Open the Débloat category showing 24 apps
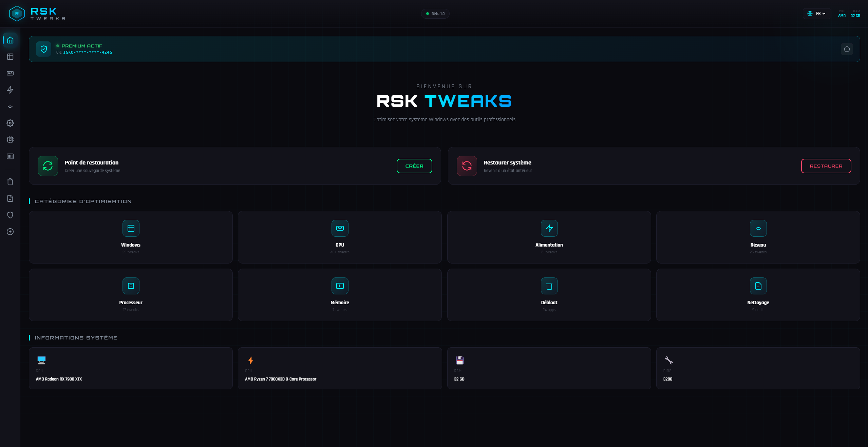868x447 pixels. click(549, 295)
